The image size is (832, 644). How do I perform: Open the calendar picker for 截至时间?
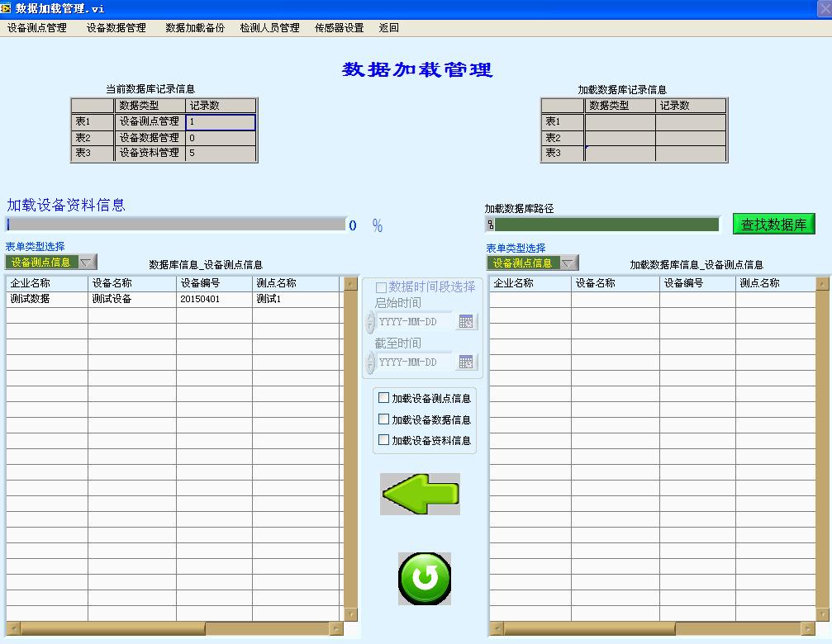tap(466, 362)
